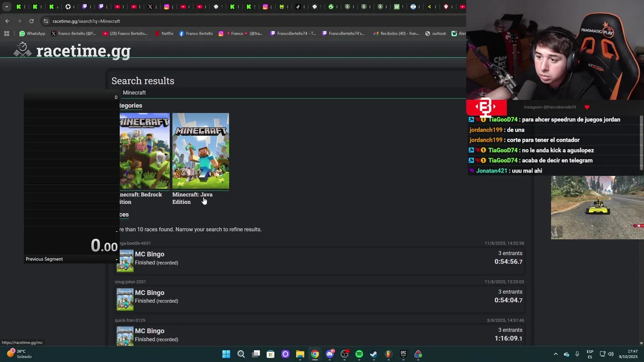Open the Netflix bookmark
The height and width of the screenshot is (362, 644).
(164, 34)
